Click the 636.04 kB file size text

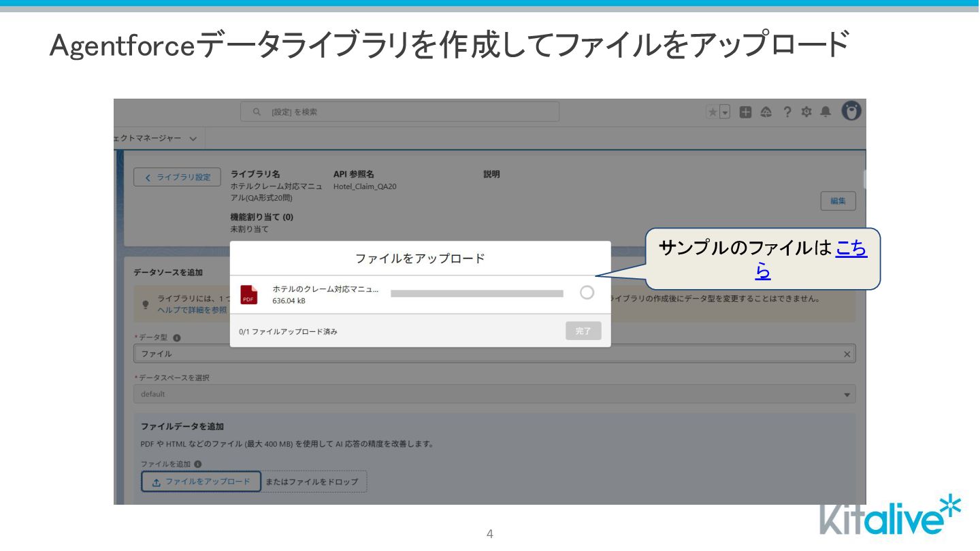(289, 301)
